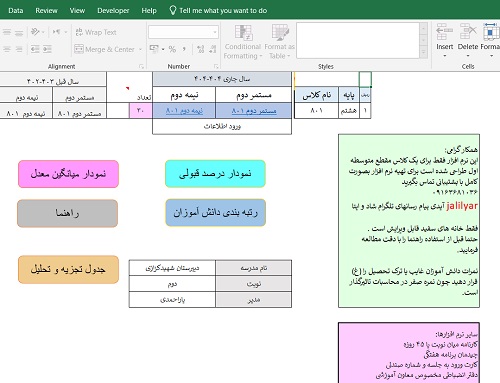Image resolution: width=500 pixels, height=383 pixels.
Task: Click the Increase Indent icon
Action: (x=47, y=49)
